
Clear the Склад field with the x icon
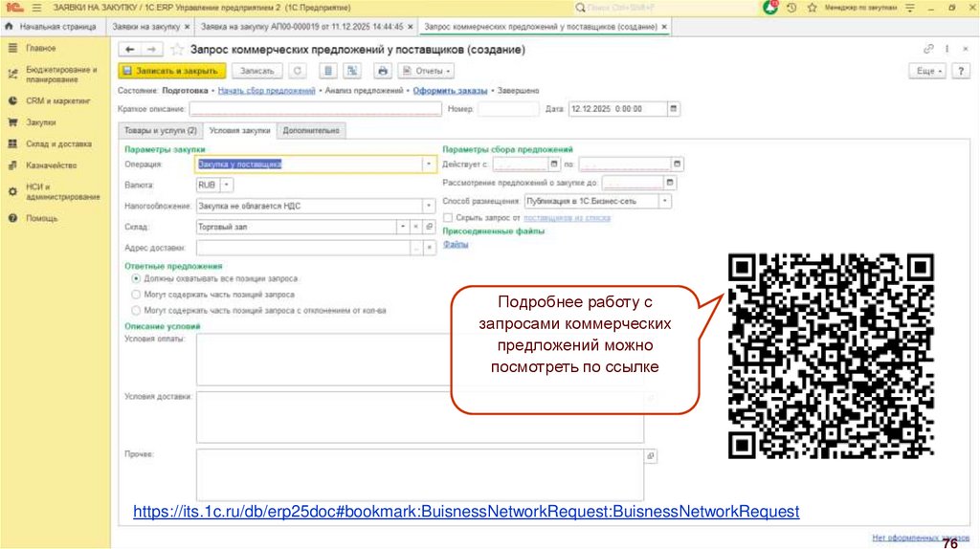(415, 227)
